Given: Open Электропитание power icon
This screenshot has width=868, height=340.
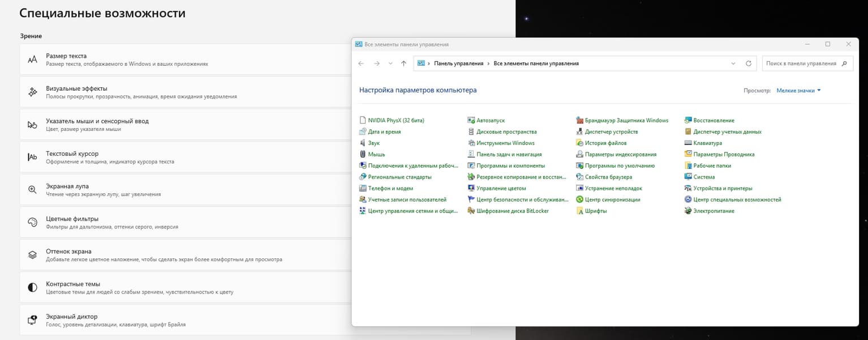Looking at the screenshot, I should [688, 211].
